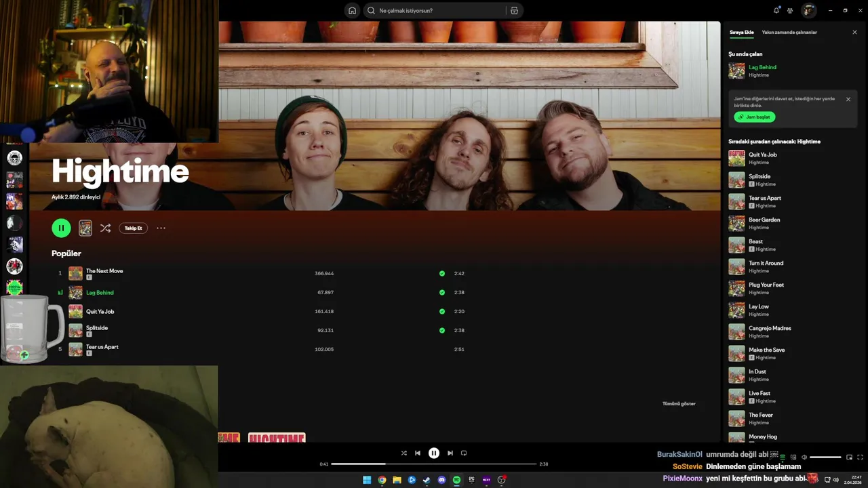Dismiss the Jam invitation banner
The image size is (868, 488).
coord(848,99)
